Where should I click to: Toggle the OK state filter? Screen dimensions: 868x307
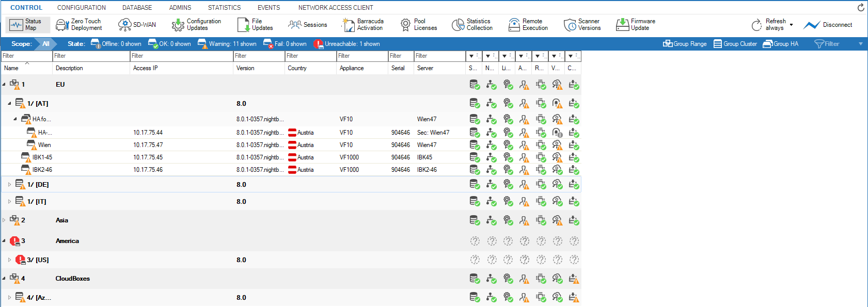[x=169, y=44]
